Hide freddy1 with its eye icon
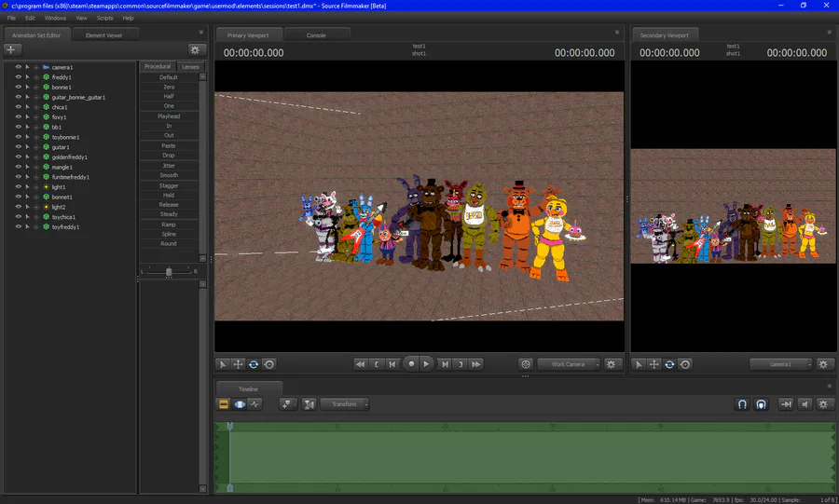839x504 pixels. tap(19, 77)
